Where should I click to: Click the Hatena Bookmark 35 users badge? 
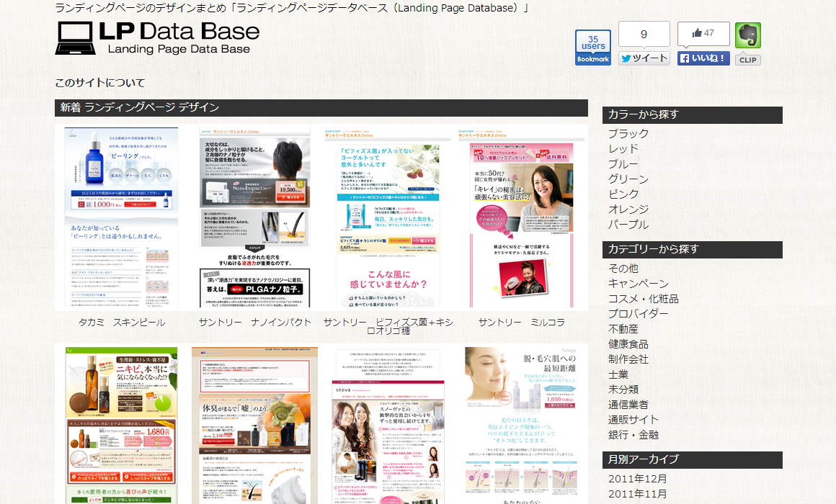[593, 48]
